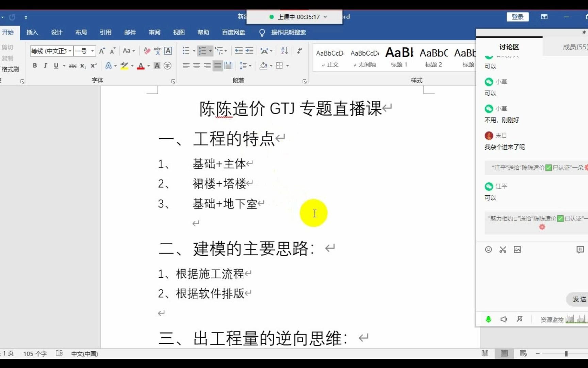Toggle justify alignment in the paragraph group
Screen dimensions: 588x368
(x=218, y=65)
